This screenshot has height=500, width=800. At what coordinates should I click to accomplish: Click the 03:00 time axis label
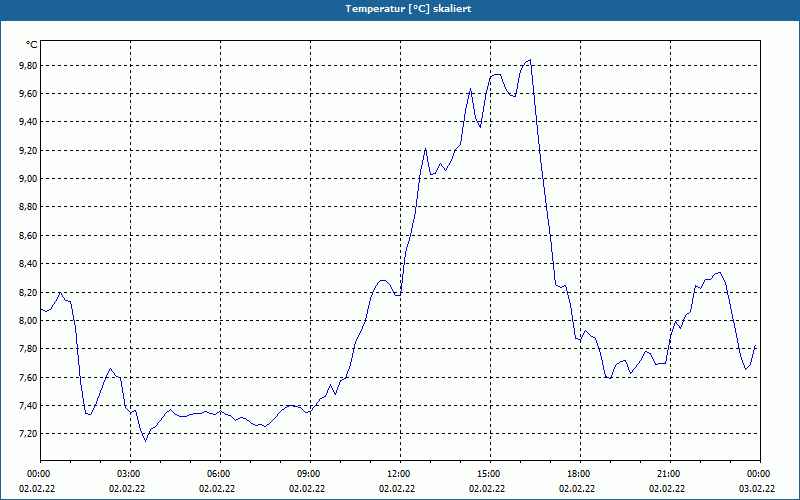[x=130, y=474]
